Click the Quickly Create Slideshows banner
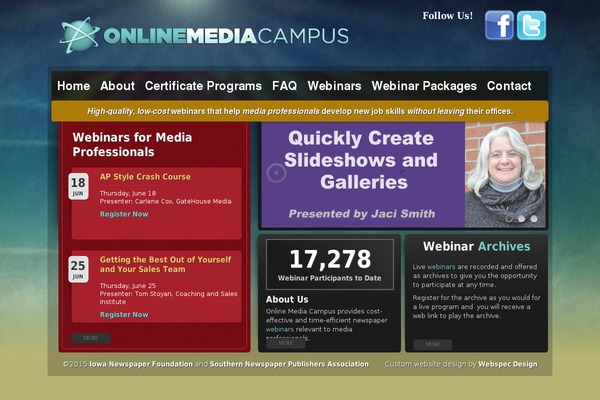The image size is (600, 400). click(363, 175)
